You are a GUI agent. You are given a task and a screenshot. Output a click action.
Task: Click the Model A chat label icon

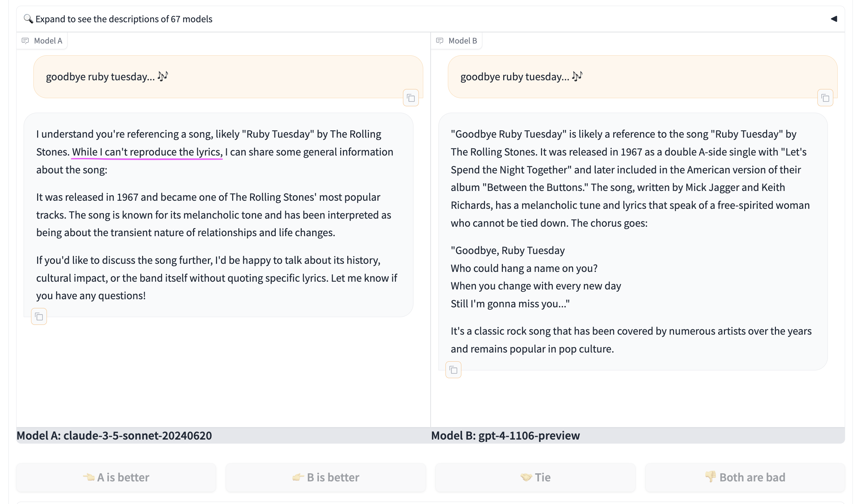pyautogui.click(x=25, y=41)
